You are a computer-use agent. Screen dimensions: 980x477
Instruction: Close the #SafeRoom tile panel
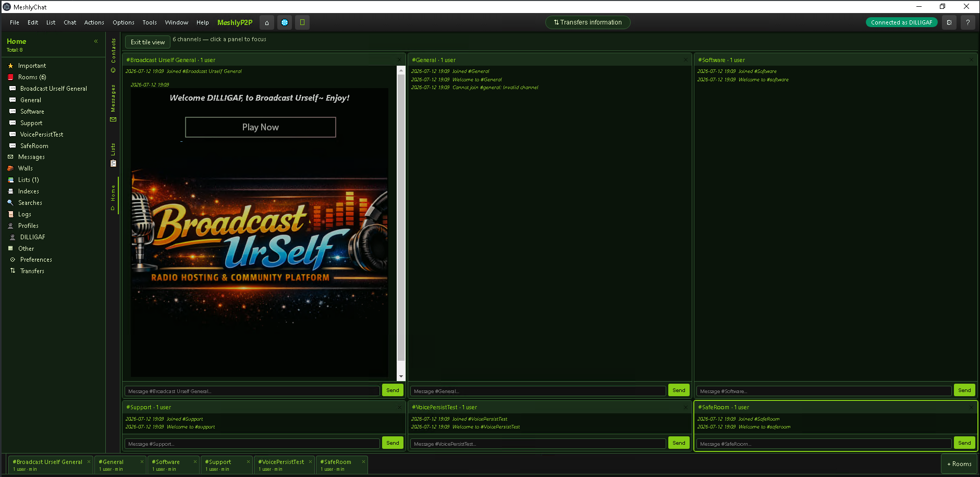click(971, 407)
